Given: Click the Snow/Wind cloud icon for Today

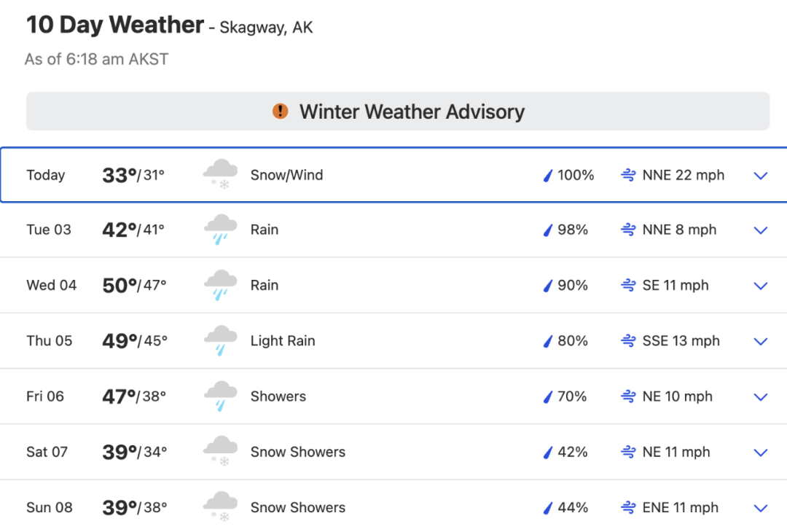Looking at the screenshot, I should coord(220,174).
